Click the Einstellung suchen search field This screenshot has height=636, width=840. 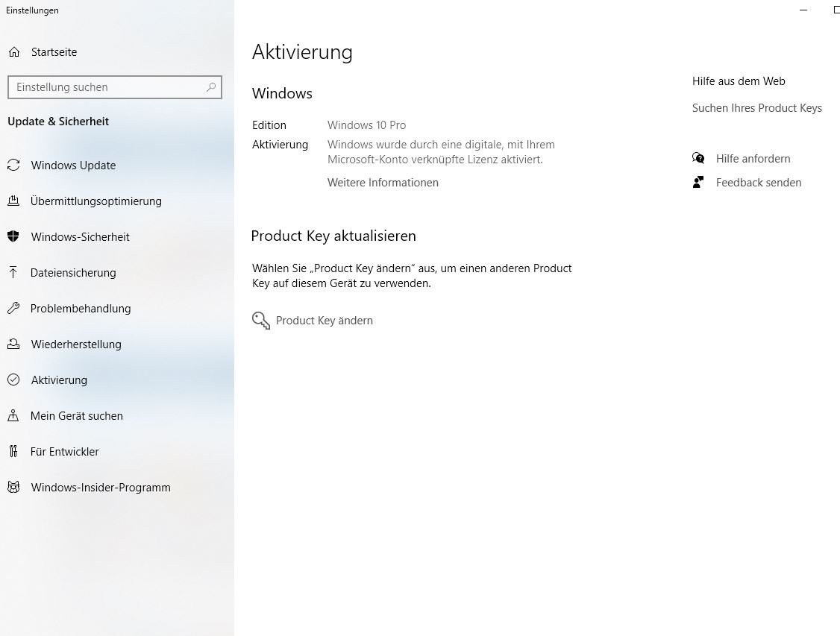tap(115, 86)
